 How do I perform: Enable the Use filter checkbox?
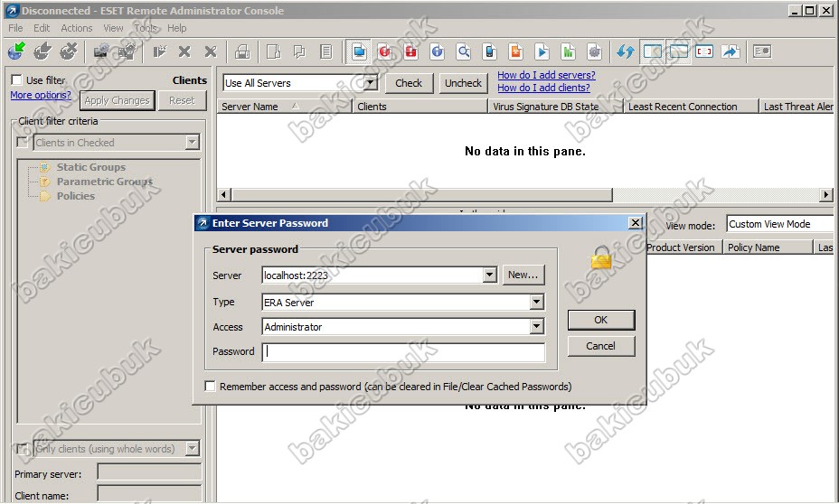pyautogui.click(x=16, y=80)
